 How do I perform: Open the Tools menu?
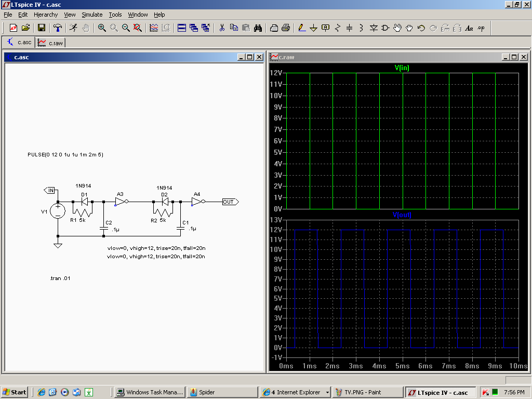115,15
